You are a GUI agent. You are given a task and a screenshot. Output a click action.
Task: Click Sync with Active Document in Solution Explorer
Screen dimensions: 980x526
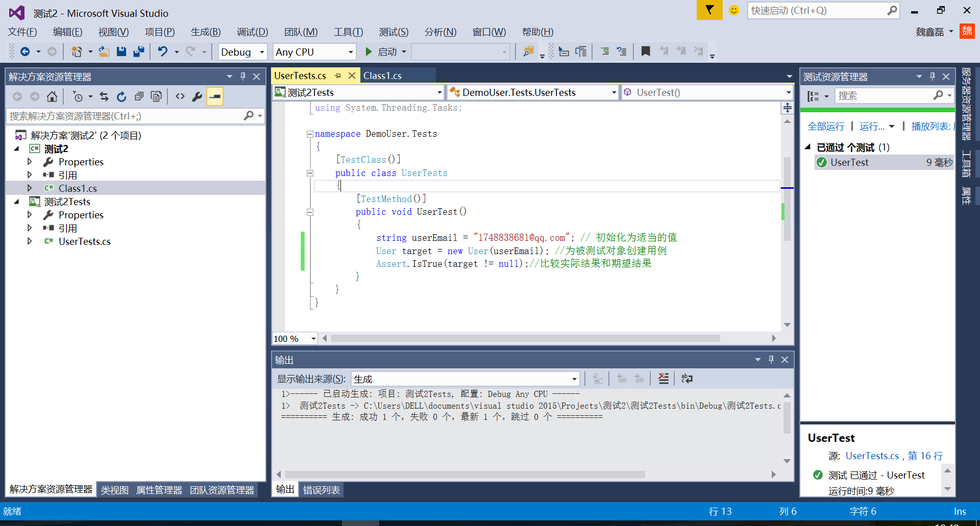pyautogui.click(x=104, y=96)
